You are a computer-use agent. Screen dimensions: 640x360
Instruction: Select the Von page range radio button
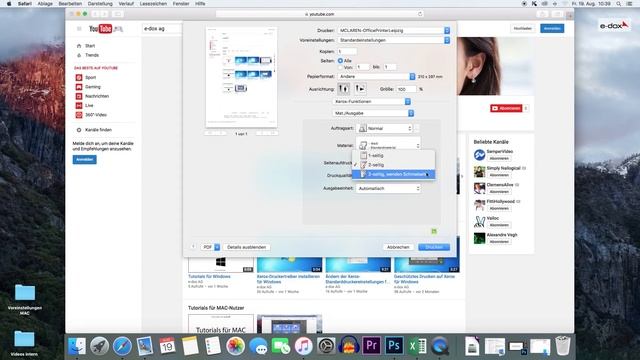[340, 67]
